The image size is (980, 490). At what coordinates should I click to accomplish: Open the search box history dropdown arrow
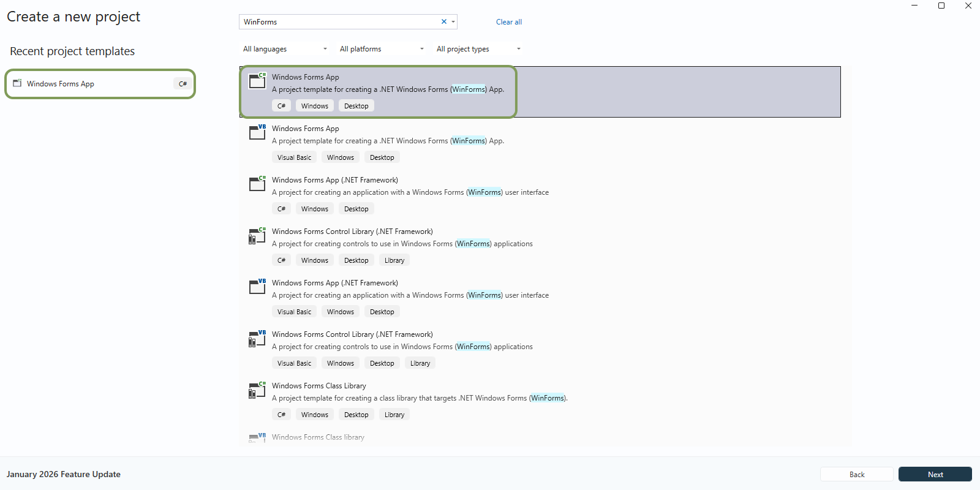point(453,21)
